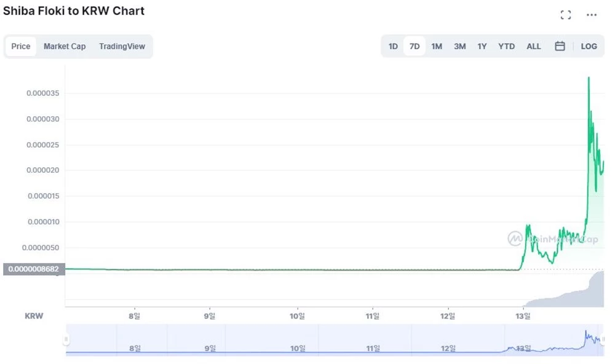Open the TradingView tab

click(122, 46)
